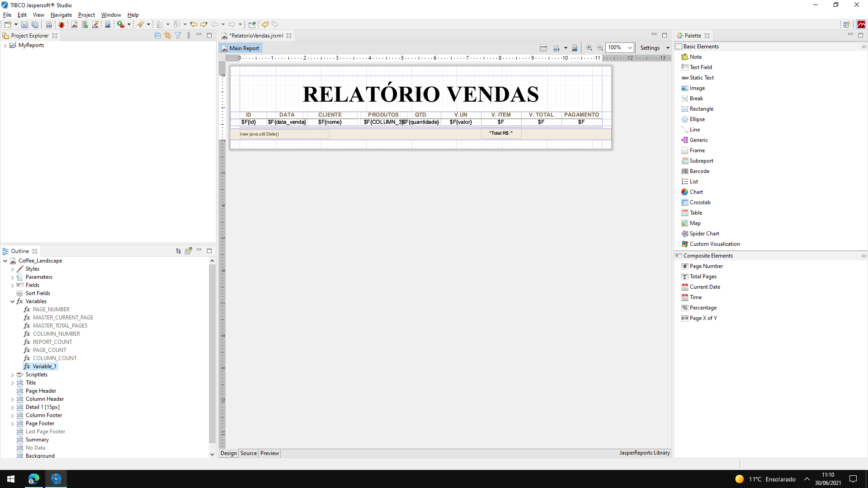Select the Barcode palette element
The width and height of the screenshot is (868, 488).
699,171
